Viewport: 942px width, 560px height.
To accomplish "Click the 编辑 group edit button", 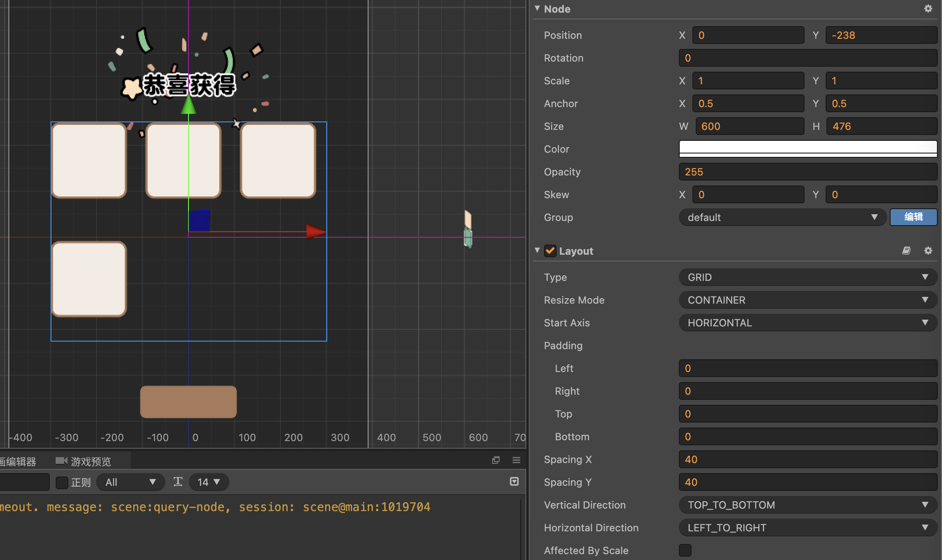I will tap(913, 217).
